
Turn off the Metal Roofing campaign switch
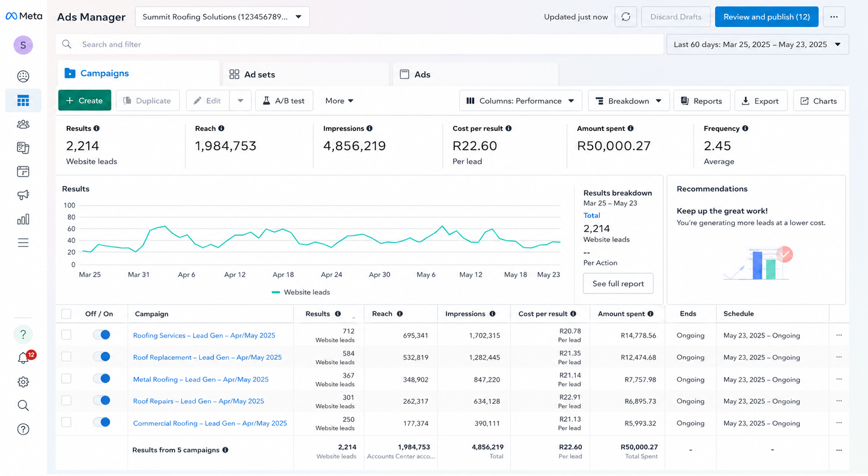tap(102, 379)
